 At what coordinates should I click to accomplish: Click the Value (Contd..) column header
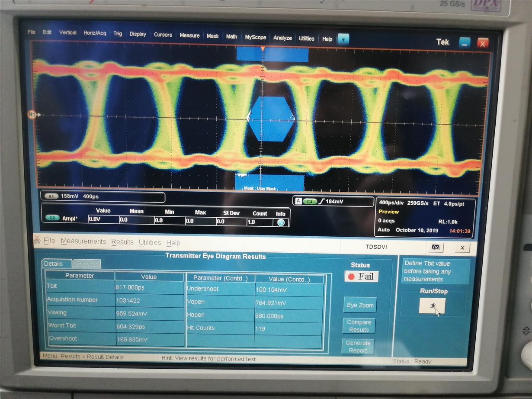click(x=289, y=279)
